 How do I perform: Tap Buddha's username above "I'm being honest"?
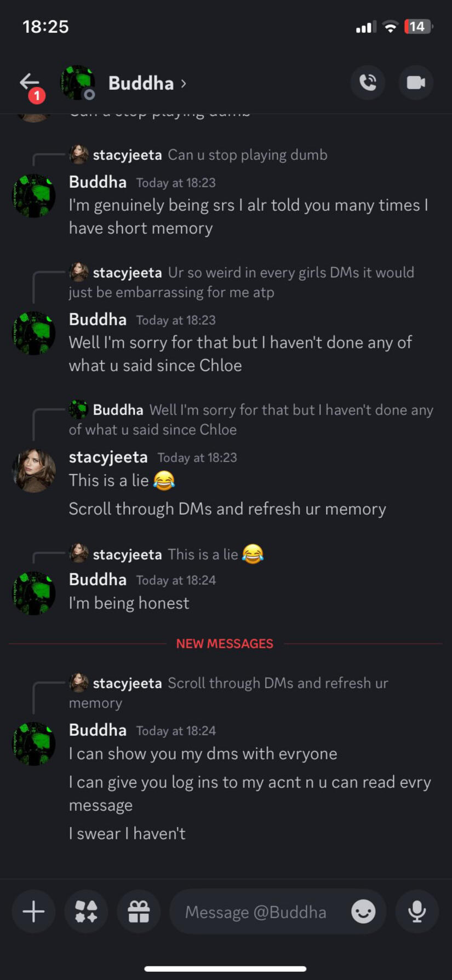click(98, 580)
